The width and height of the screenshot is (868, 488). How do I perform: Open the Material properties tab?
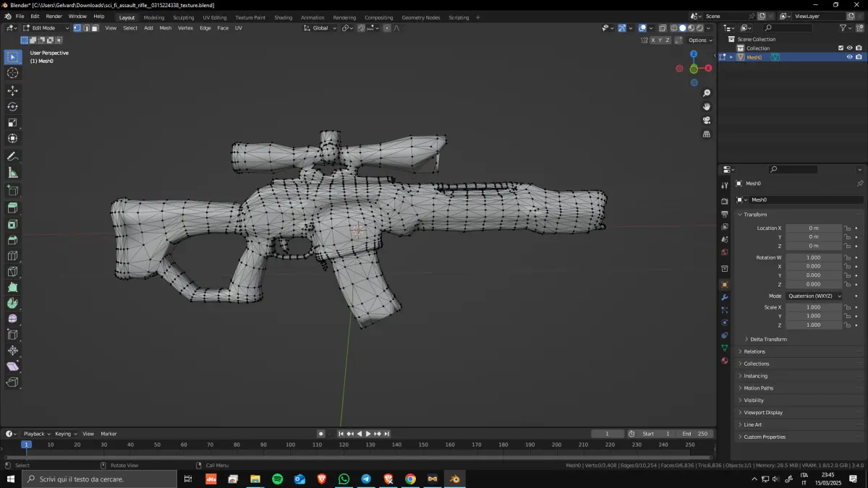click(x=725, y=360)
